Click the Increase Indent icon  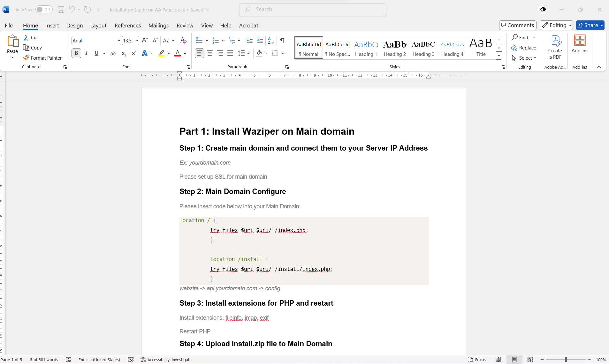point(260,41)
